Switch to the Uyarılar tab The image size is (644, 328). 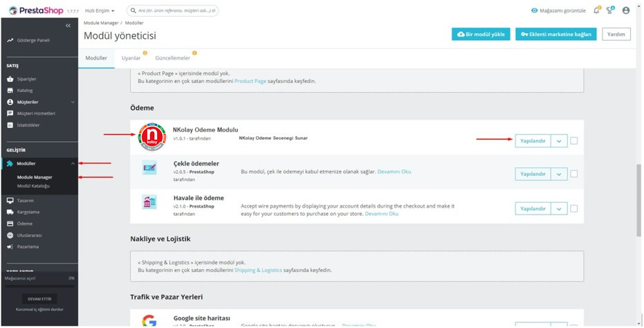point(131,58)
